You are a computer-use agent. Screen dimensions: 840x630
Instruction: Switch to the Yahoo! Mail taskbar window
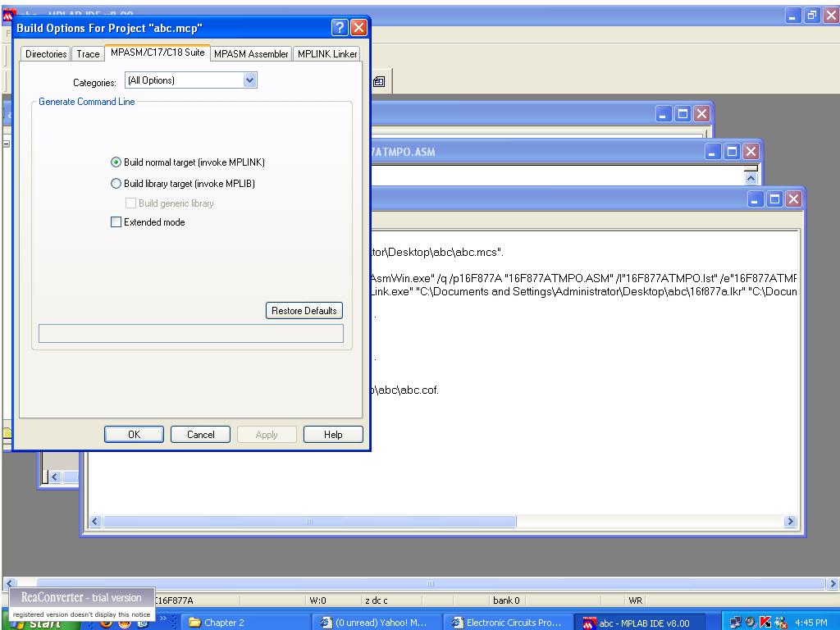tap(377, 623)
